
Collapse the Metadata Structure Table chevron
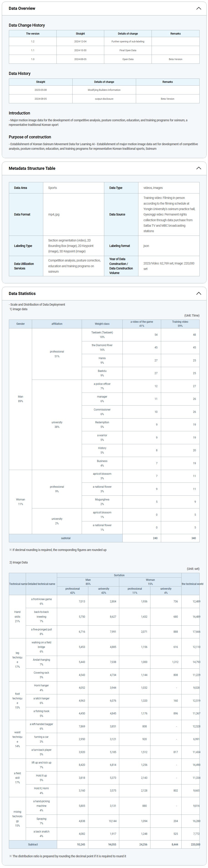click(x=199, y=168)
